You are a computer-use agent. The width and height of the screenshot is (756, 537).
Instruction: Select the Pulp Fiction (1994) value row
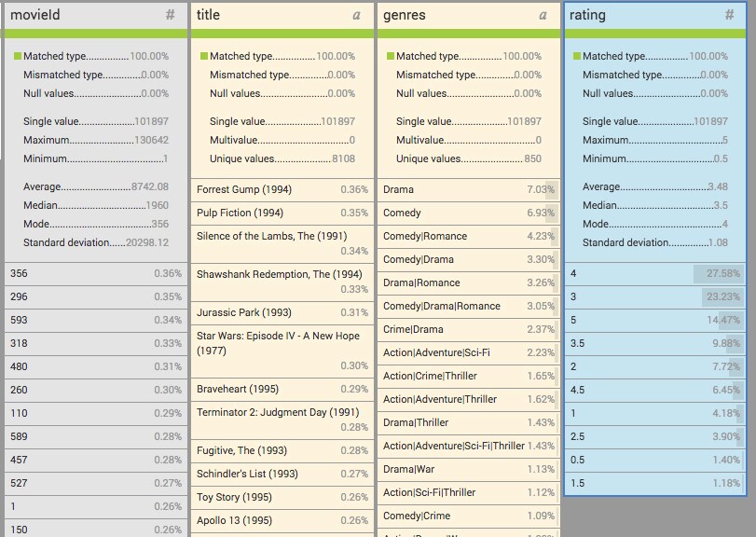(282, 213)
